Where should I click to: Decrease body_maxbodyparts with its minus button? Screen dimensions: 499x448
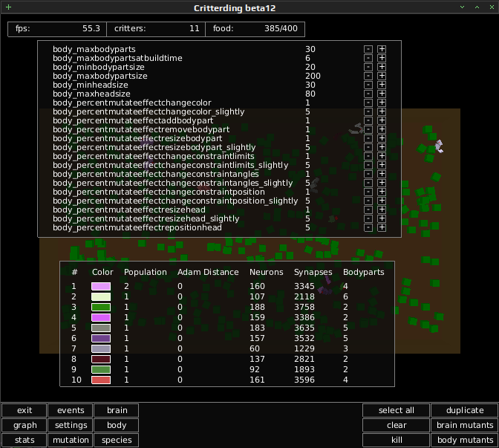point(368,49)
